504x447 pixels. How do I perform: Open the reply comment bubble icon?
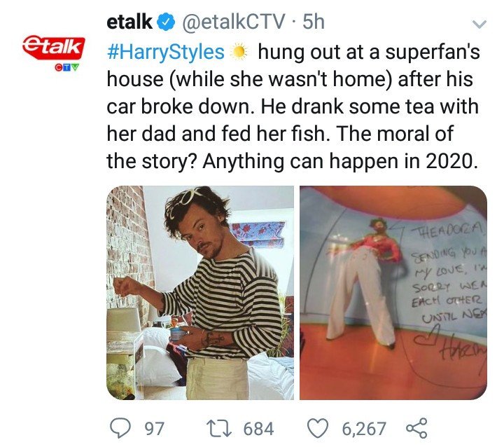(x=120, y=428)
